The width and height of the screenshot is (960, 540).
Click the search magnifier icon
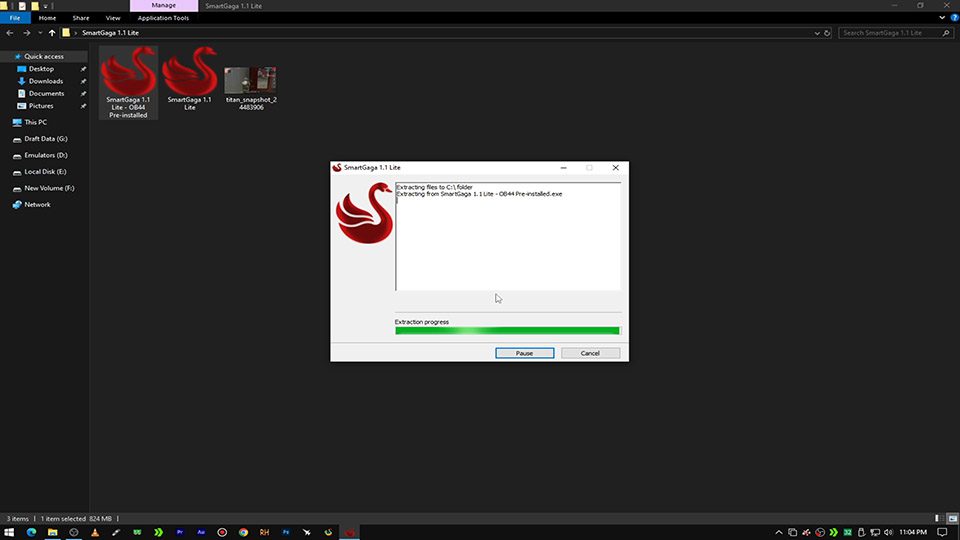946,33
